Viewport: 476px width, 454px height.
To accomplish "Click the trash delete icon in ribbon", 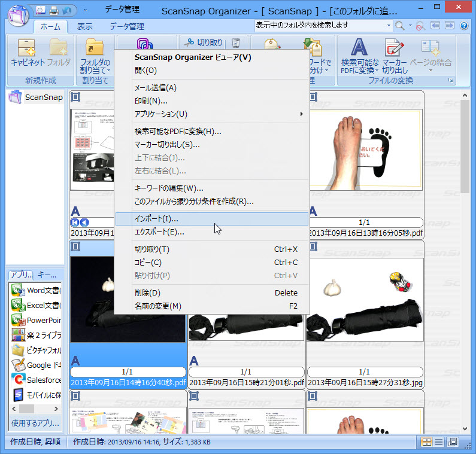I will 236,42.
